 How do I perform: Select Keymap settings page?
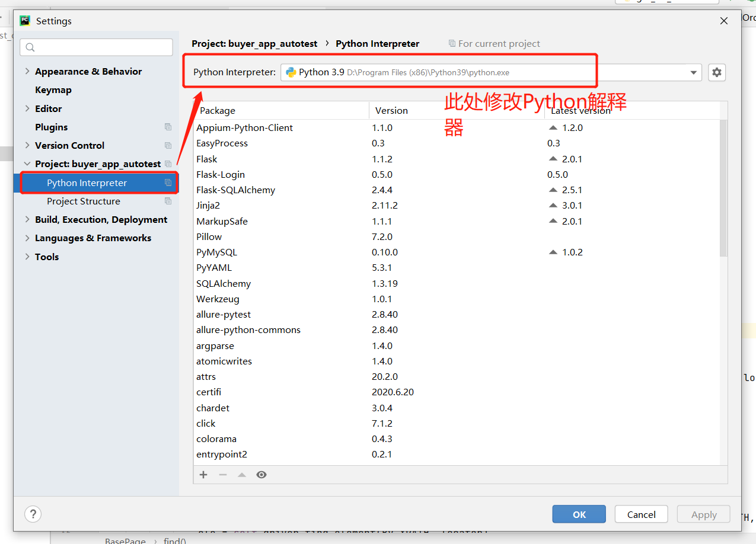[53, 90]
